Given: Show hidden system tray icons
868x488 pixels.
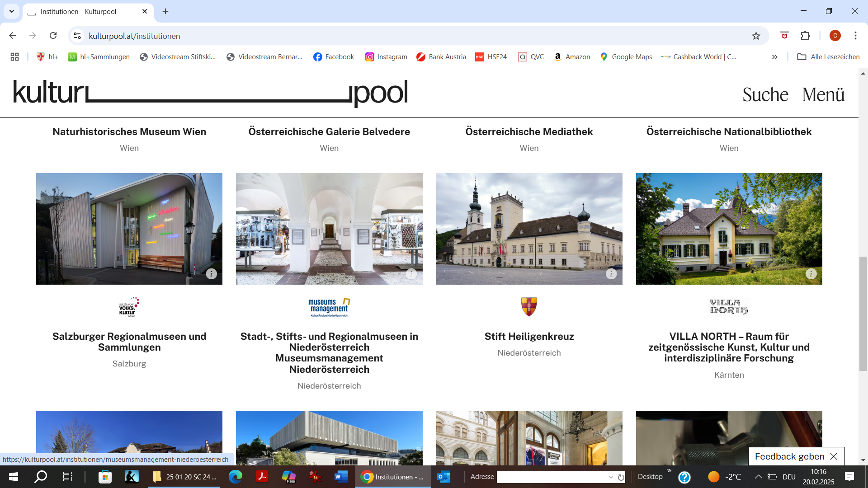Looking at the screenshot, I should click(759, 477).
